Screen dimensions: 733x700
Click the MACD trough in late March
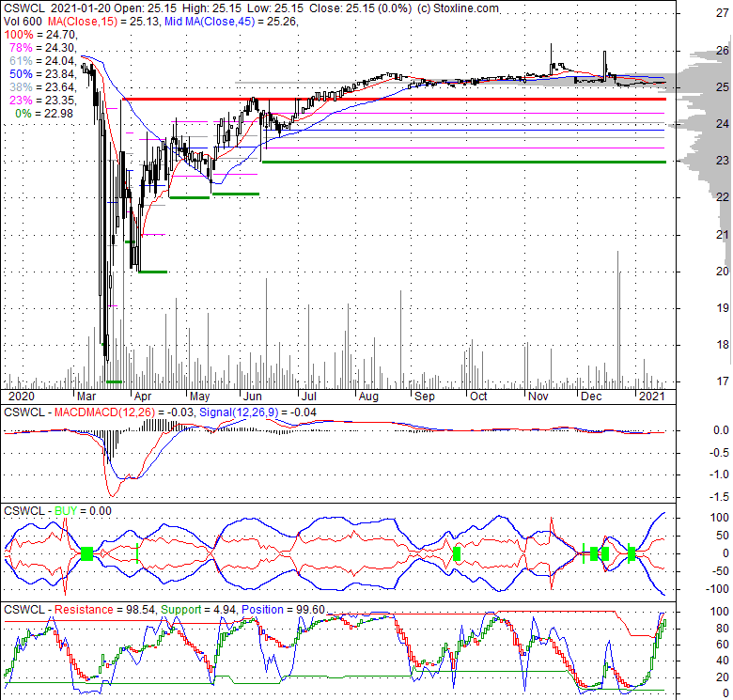(x=111, y=494)
